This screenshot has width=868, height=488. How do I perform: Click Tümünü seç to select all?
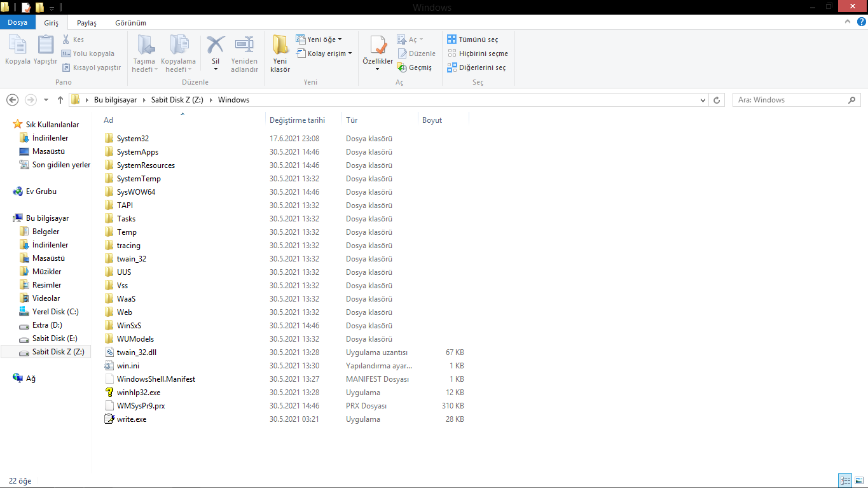point(472,39)
